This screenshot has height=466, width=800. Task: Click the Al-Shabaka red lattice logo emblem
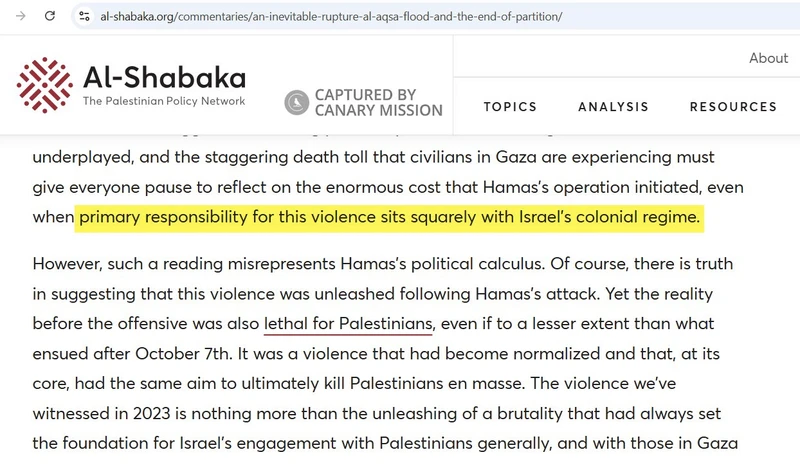coord(44,85)
